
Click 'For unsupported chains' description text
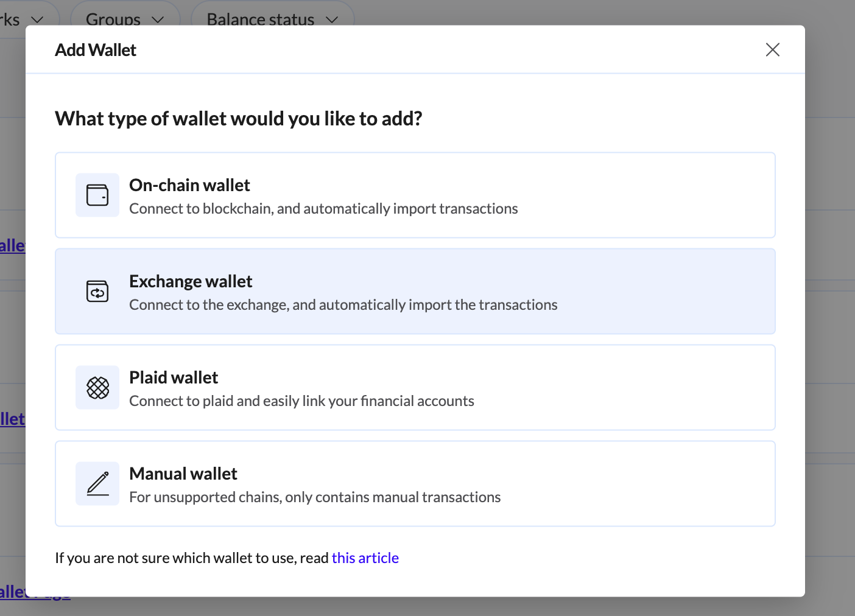click(x=315, y=497)
